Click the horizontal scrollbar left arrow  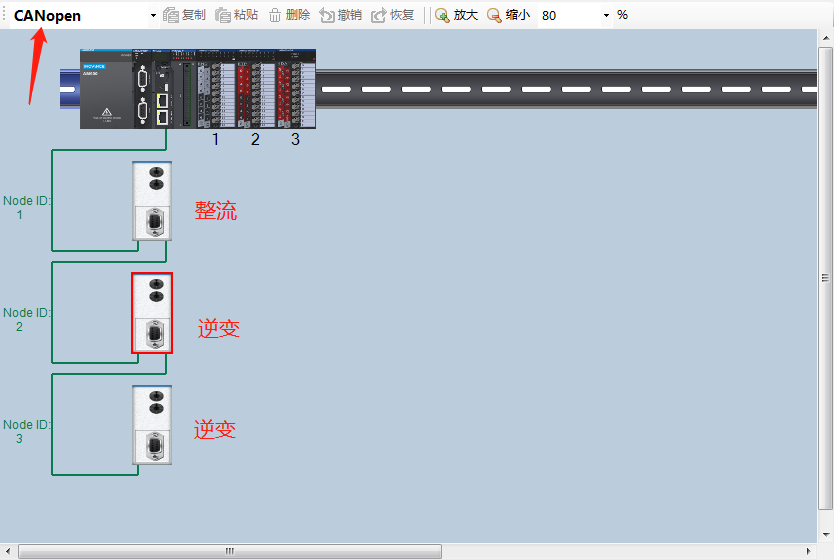[8, 551]
